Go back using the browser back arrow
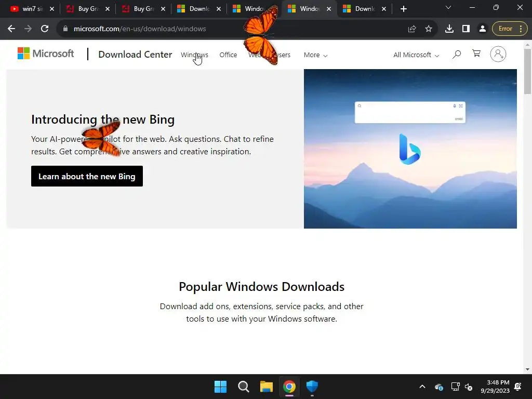 11,29
